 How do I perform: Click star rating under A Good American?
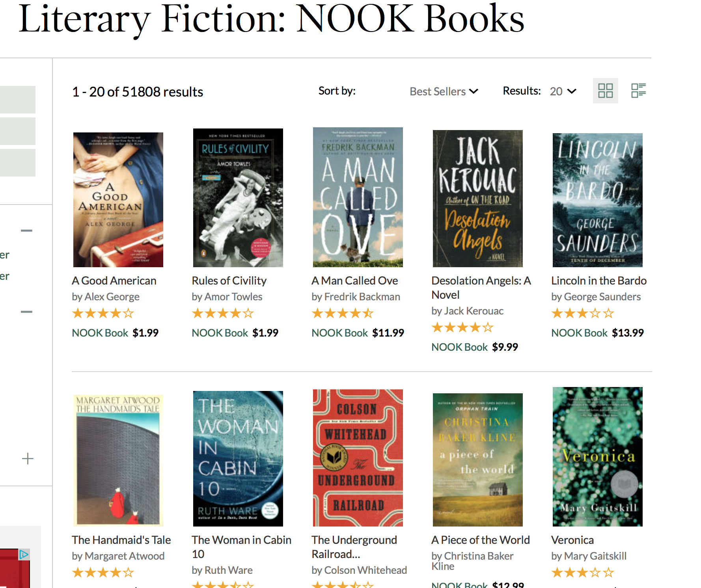103,314
